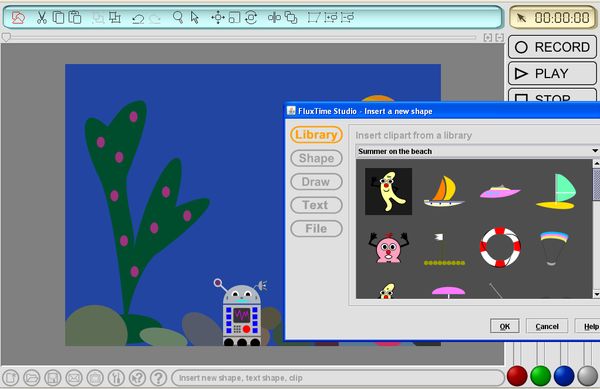Select the distort quadrilateral tool

click(x=314, y=18)
